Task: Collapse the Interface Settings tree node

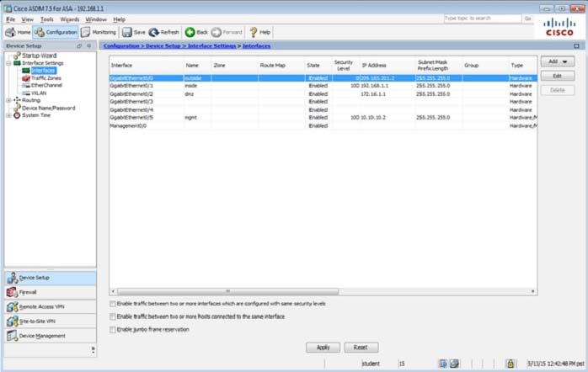Action: tap(8, 63)
